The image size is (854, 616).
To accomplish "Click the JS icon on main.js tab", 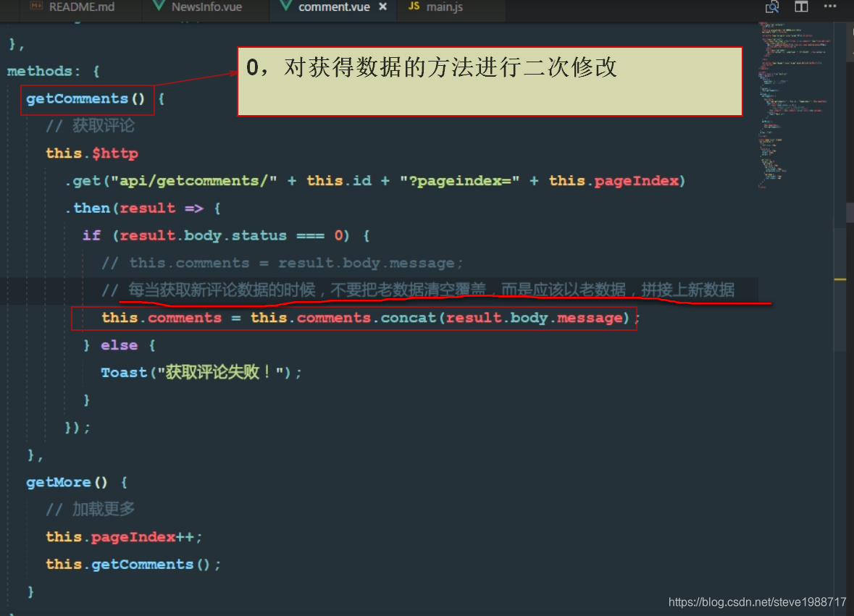I will coord(414,6).
